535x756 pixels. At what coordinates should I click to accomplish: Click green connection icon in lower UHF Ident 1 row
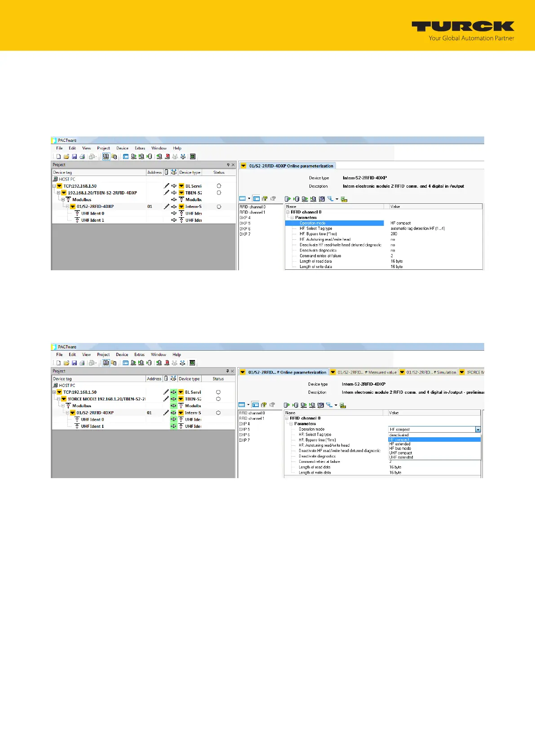click(174, 426)
